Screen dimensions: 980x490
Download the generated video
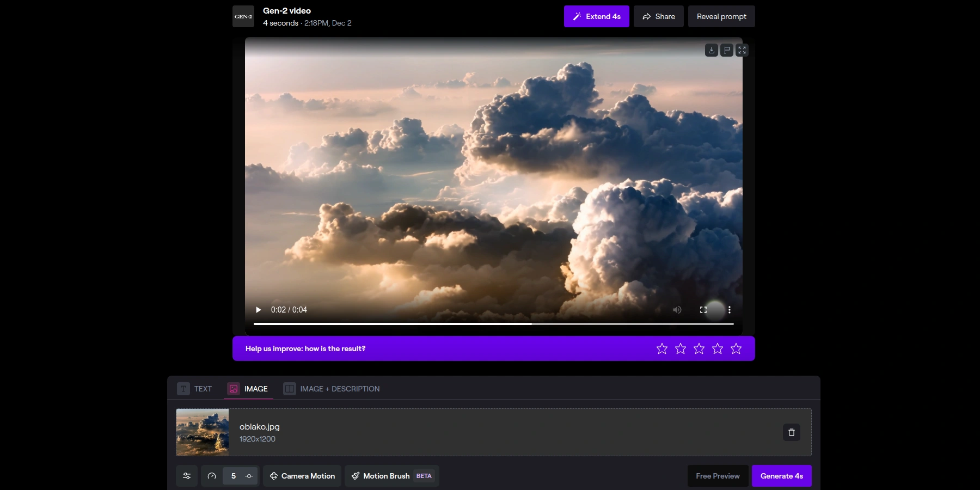(711, 50)
